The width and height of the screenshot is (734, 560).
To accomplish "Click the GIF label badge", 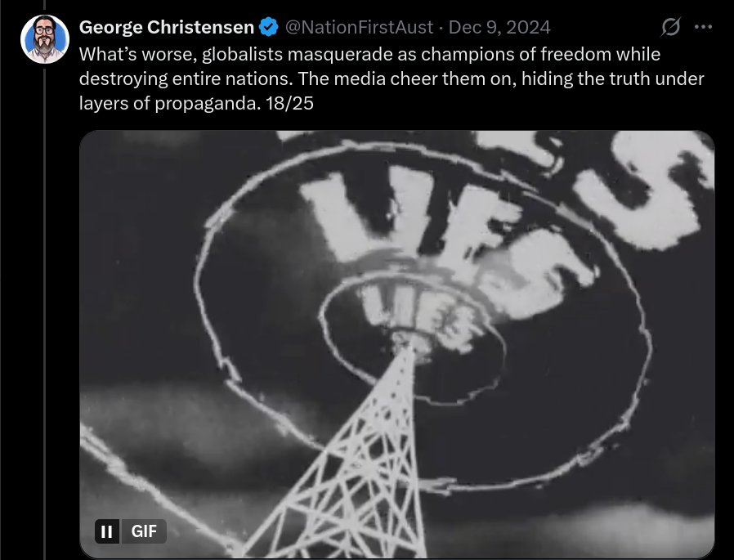I will 144,531.
